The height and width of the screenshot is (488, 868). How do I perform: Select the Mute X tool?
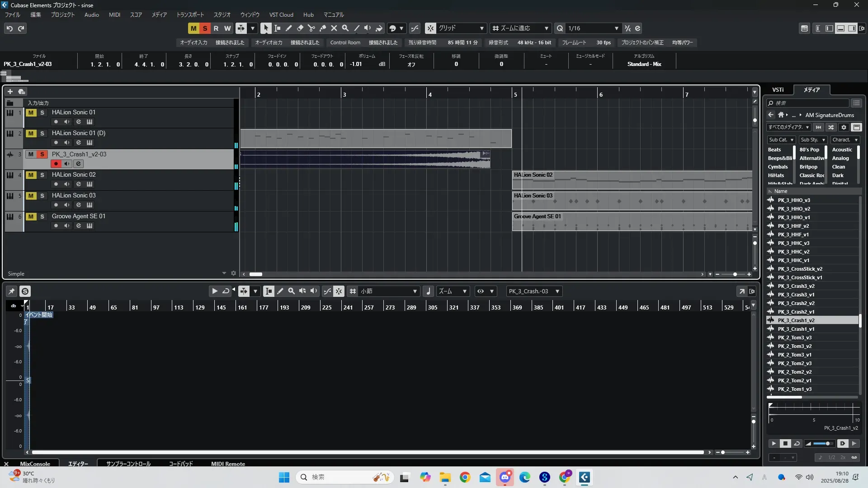[x=334, y=28]
